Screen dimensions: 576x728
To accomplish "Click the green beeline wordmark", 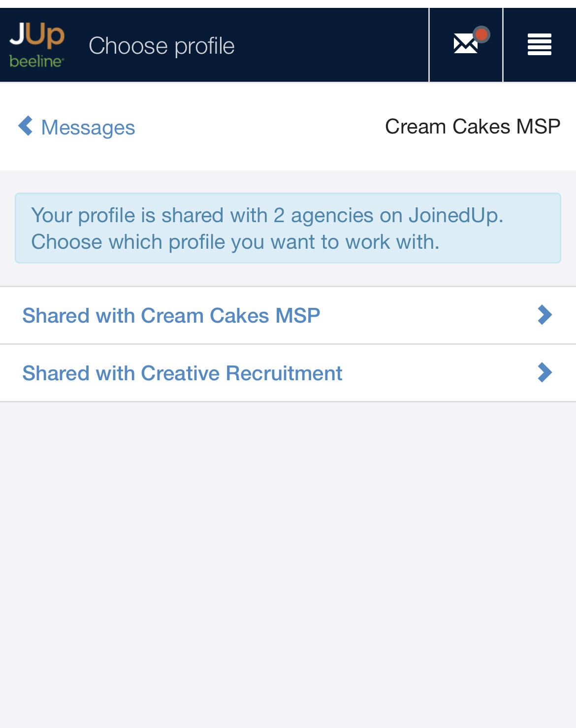I will click(x=36, y=62).
